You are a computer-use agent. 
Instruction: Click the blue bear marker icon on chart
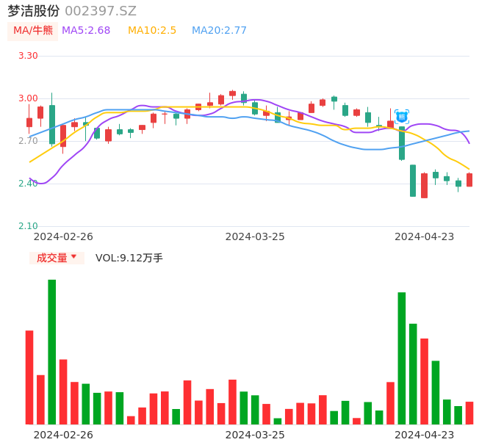click(x=402, y=116)
